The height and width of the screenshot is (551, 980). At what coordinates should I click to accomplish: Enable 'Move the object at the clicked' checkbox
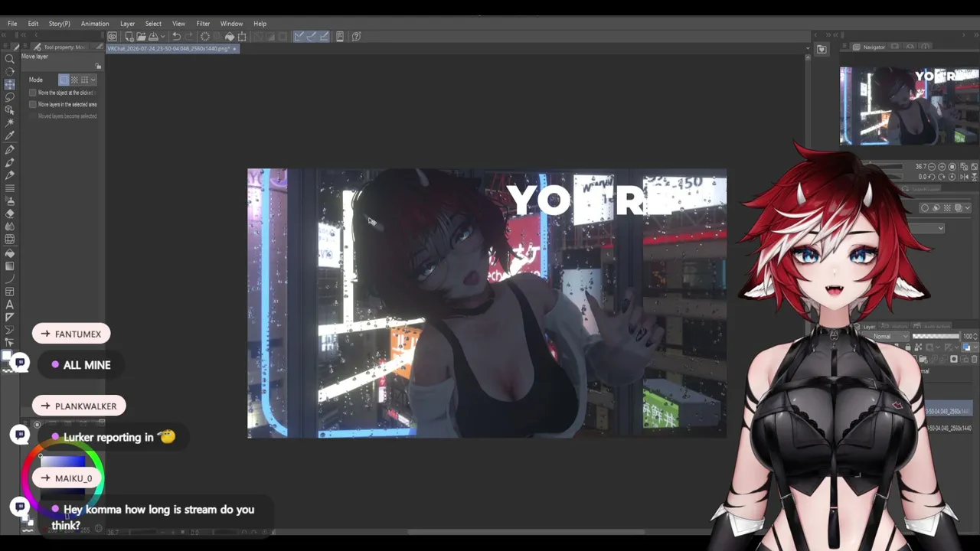[x=33, y=93]
